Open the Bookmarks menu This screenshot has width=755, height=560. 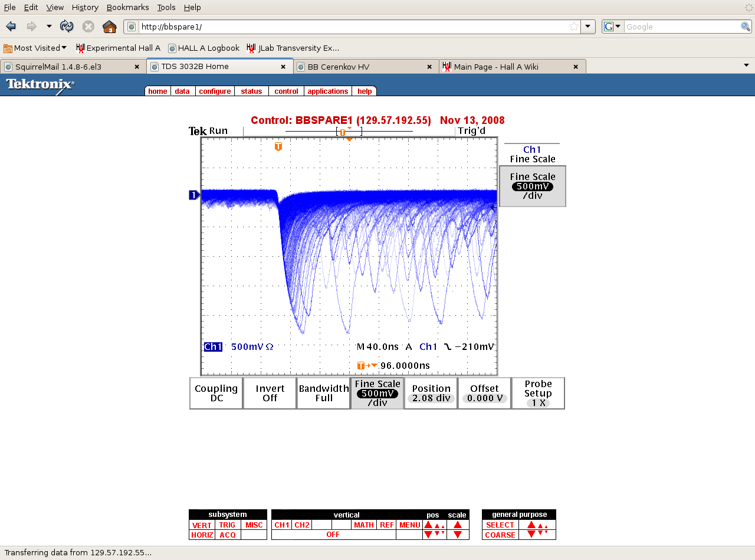tap(128, 7)
